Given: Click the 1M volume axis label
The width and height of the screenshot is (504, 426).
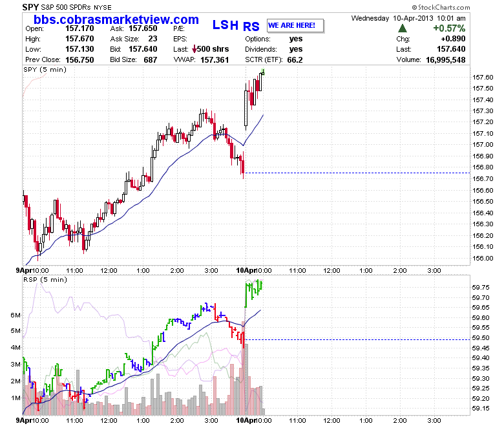Looking at the screenshot, I should tap(16, 398).
